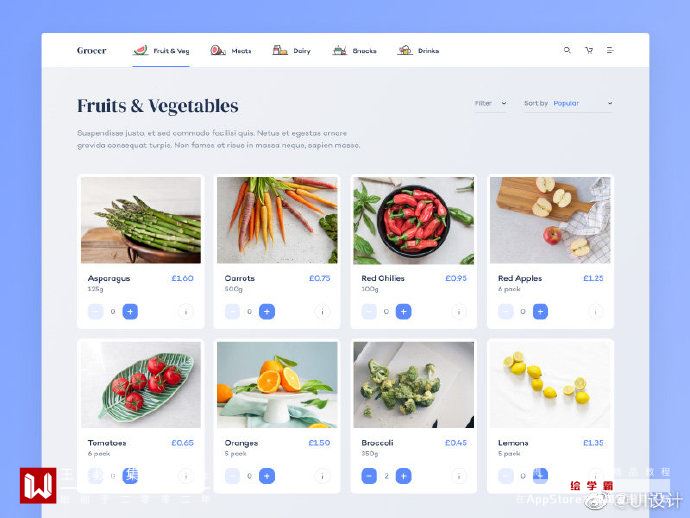Increase Carrots quantity with plus button
Image resolution: width=690 pixels, height=518 pixels.
coord(267,312)
